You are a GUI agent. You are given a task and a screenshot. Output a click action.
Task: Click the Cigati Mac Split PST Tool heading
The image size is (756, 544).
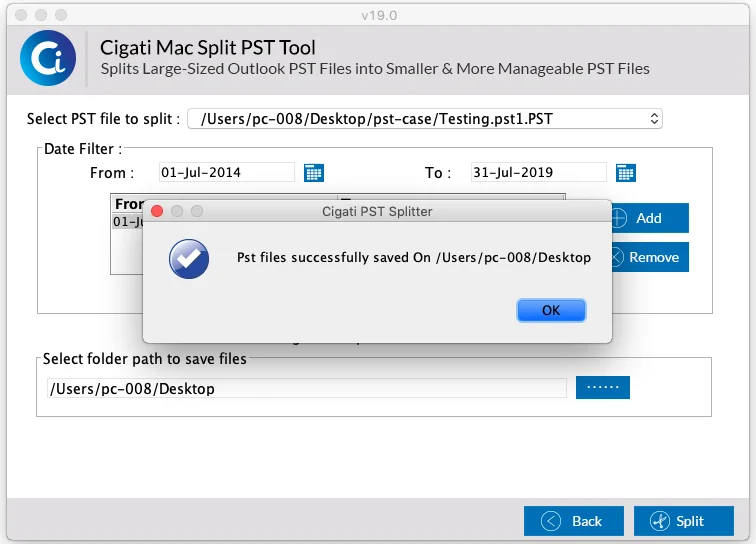click(x=208, y=47)
